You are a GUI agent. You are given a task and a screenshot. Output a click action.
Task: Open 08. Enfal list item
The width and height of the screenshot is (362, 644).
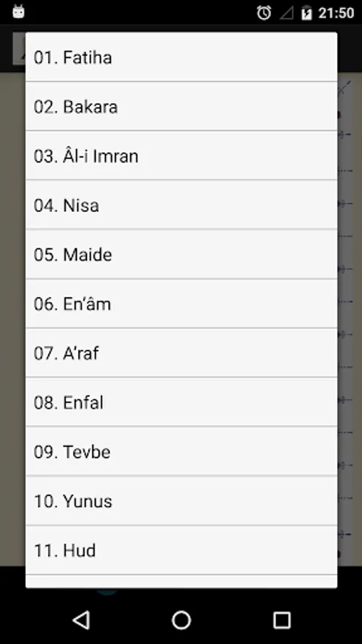pos(181,402)
